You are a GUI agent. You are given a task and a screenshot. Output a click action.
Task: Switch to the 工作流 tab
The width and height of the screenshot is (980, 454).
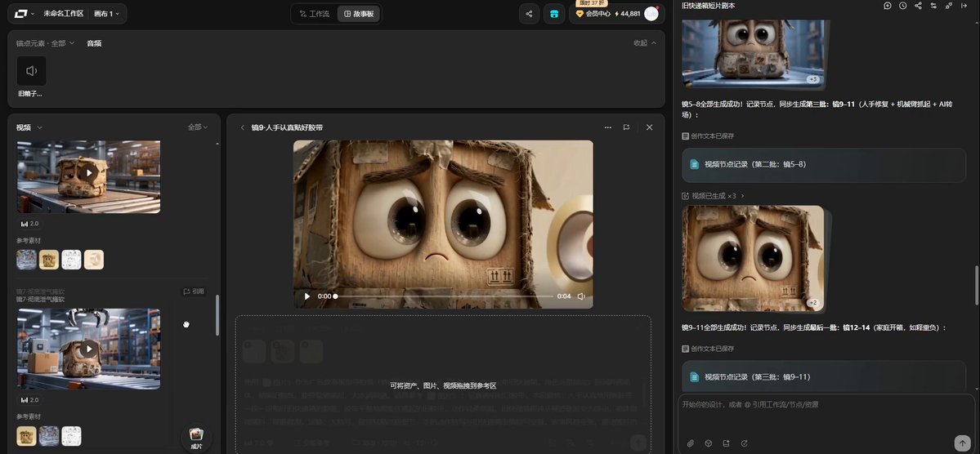(315, 14)
